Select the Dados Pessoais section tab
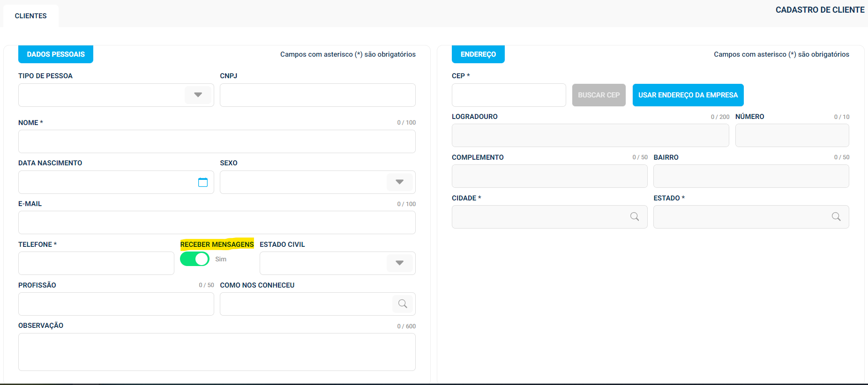Screen dimensions: 868x385 point(56,54)
